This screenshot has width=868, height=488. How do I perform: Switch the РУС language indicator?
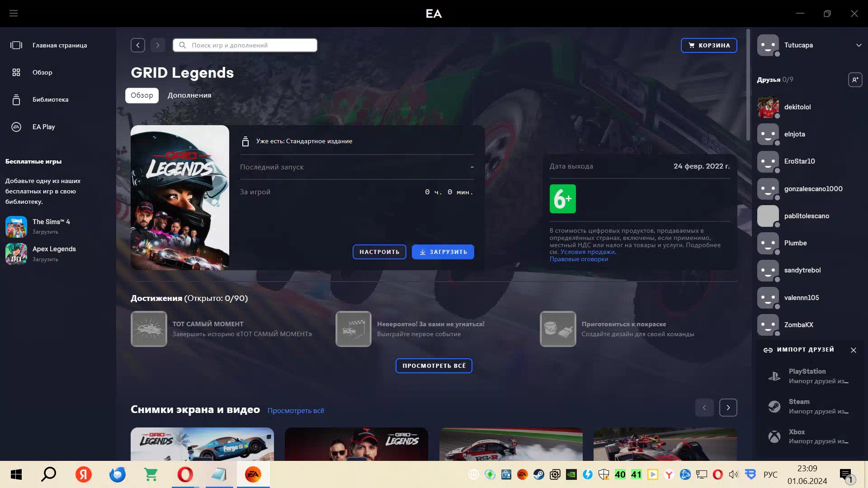point(770,474)
